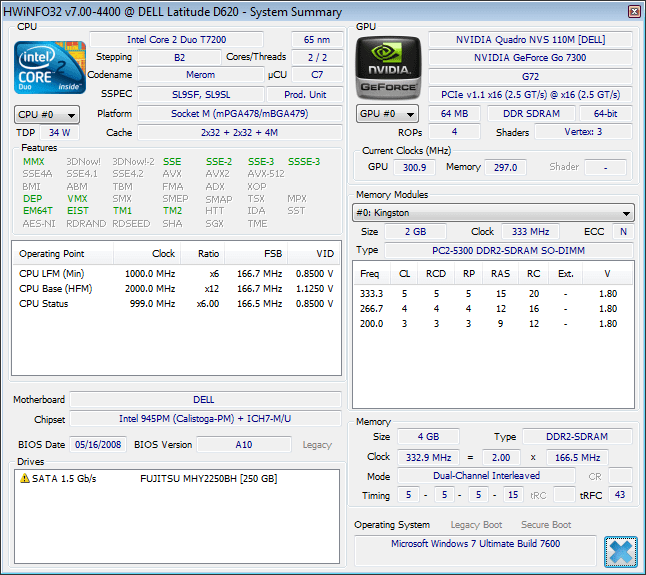This screenshot has height=575, width=646.
Task: Click the Operating Point column header
Action: pyautogui.click(x=63, y=254)
